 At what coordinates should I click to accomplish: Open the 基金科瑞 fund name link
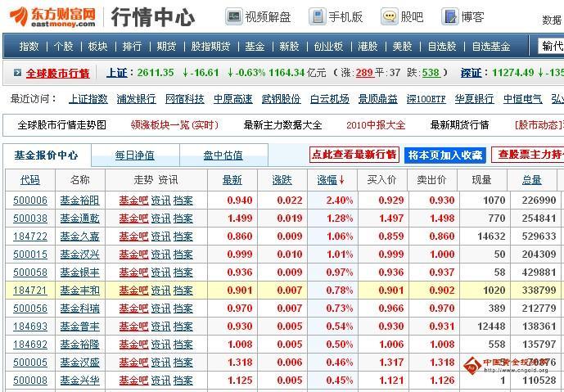point(80,309)
